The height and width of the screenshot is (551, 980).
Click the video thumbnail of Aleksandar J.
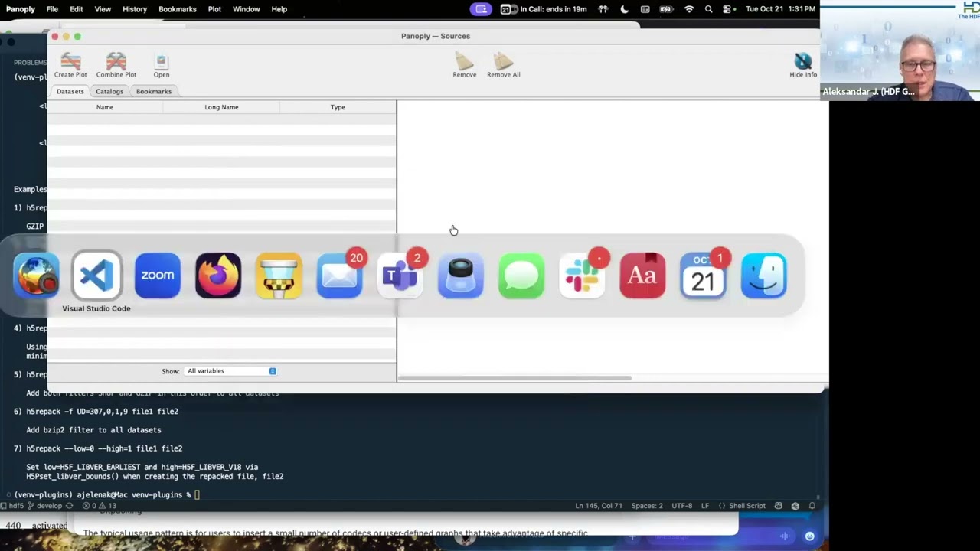[x=900, y=50]
